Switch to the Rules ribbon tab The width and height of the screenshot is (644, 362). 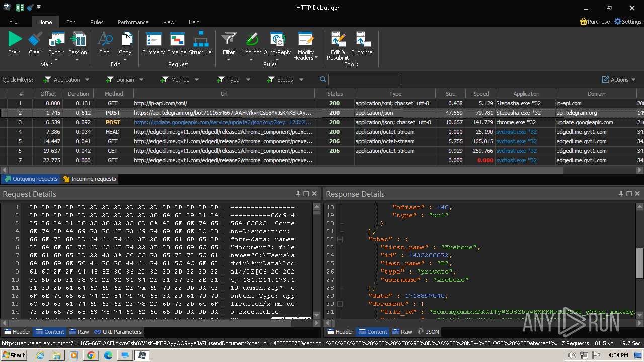point(97,22)
